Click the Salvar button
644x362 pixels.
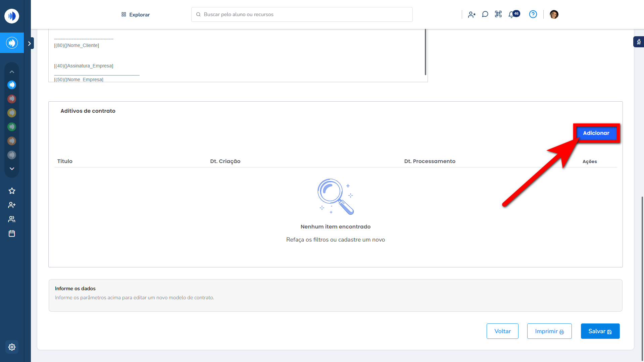pyautogui.click(x=600, y=331)
